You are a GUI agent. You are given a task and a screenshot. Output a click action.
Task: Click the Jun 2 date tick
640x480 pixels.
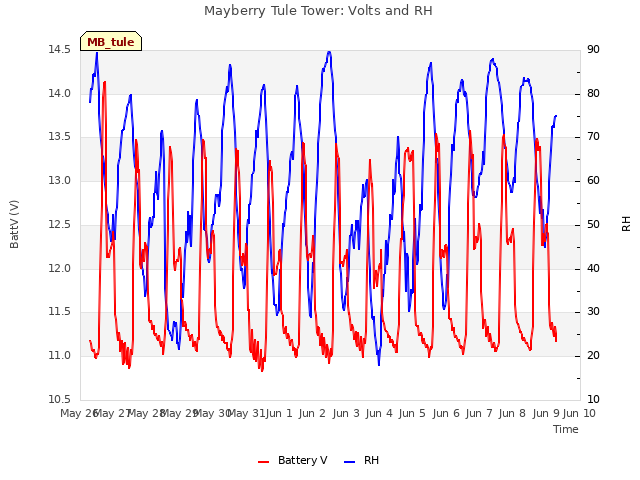click(312, 413)
